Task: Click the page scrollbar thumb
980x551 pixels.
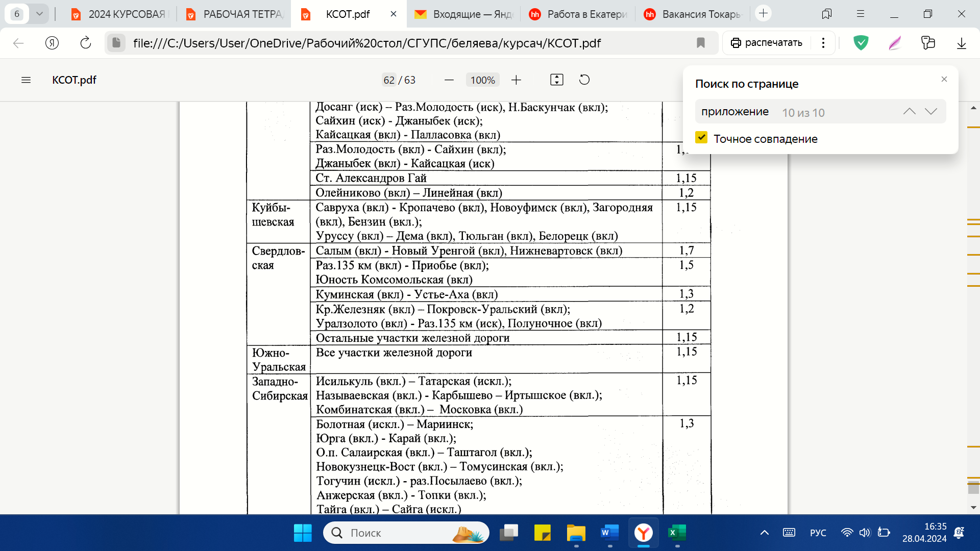Action: 973,488
